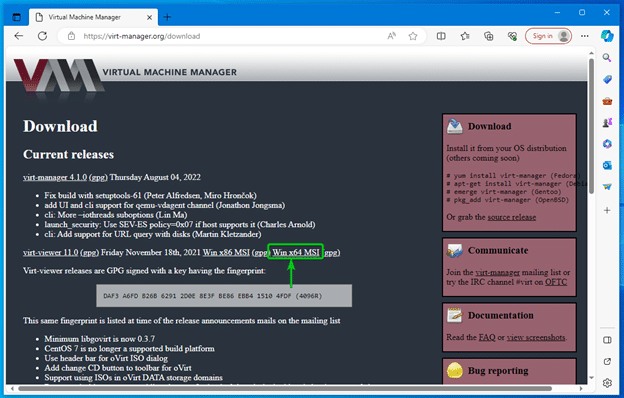Click the Sign in button
Viewport: 624px width, 398px height.
click(548, 36)
